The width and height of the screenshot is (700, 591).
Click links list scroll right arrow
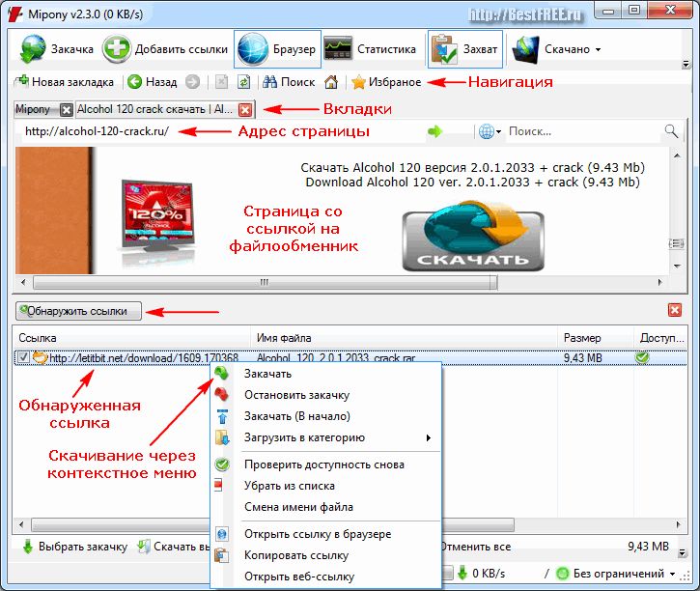coord(678,524)
